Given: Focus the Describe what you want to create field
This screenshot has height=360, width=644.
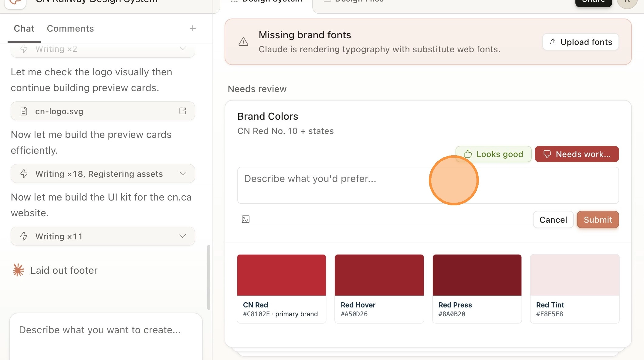Looking at the screenshot, I should (x=106, y=337).
